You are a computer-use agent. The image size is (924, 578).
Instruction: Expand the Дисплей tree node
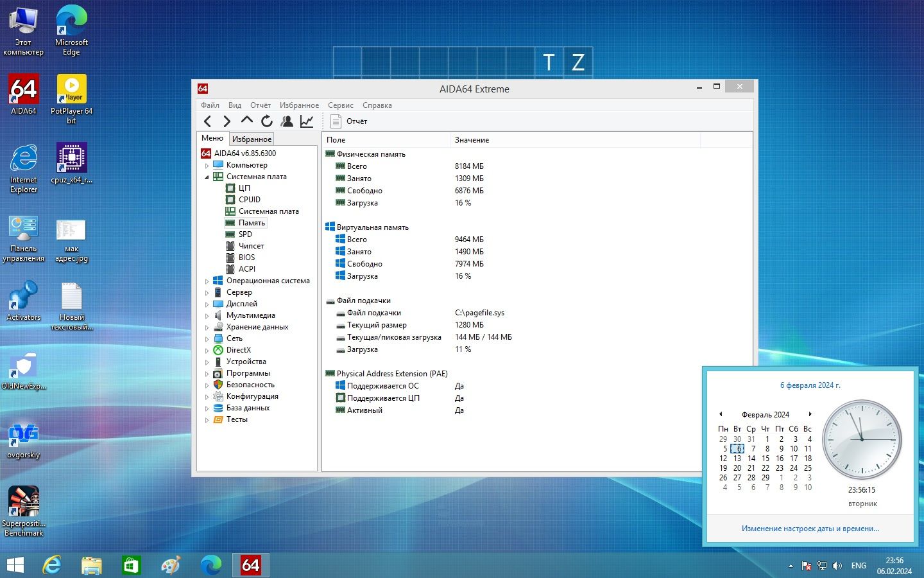207,304
